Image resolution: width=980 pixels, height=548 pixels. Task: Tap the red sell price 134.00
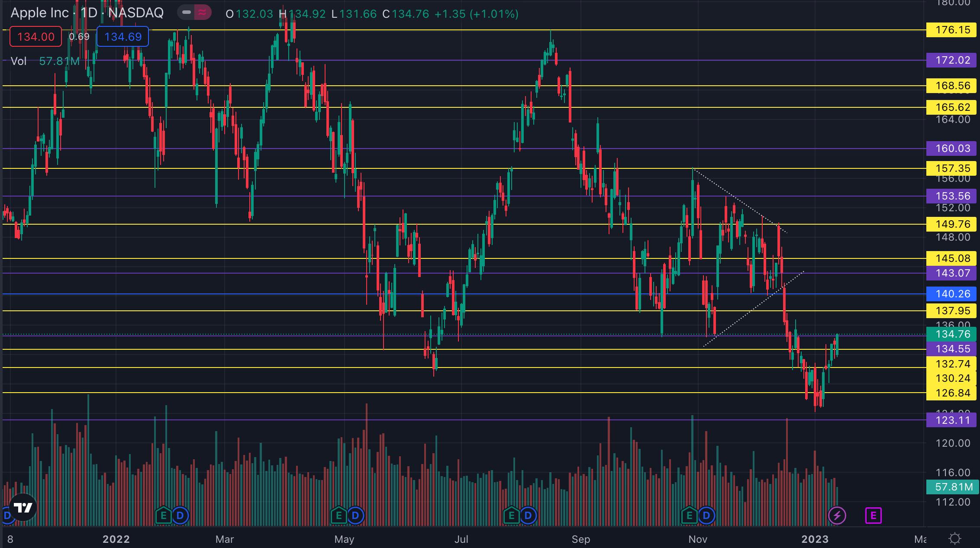(x=36, y=37)
